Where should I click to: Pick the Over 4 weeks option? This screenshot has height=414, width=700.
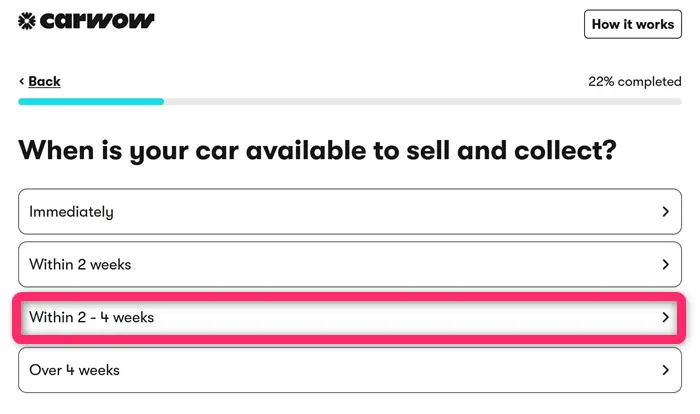pos(350,370)
